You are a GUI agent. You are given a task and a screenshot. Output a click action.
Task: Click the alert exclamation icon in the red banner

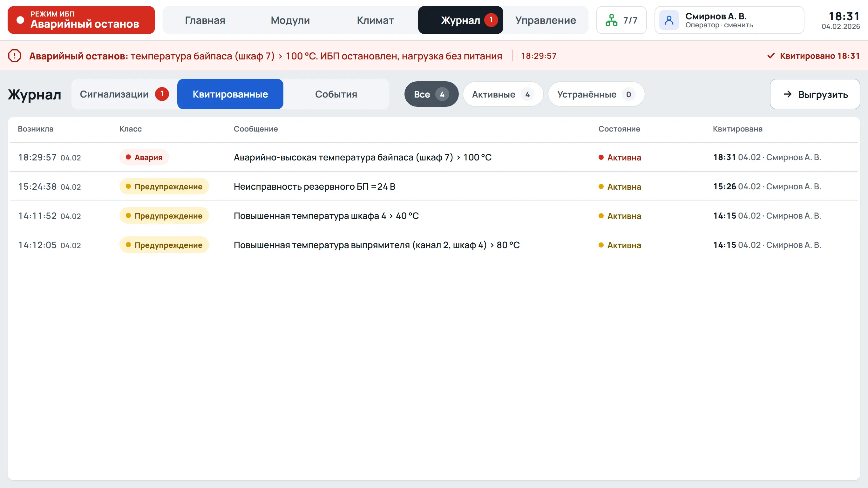pos(15,56)
